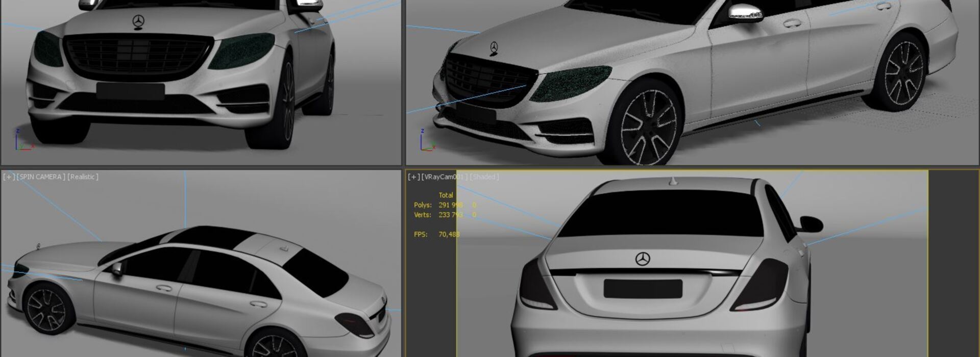Click the 'Polys:' statistics label

[x=423, y=205]
